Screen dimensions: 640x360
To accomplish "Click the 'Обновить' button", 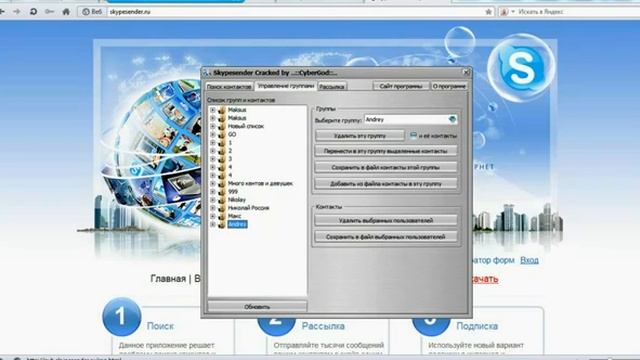I will point(257,307).
